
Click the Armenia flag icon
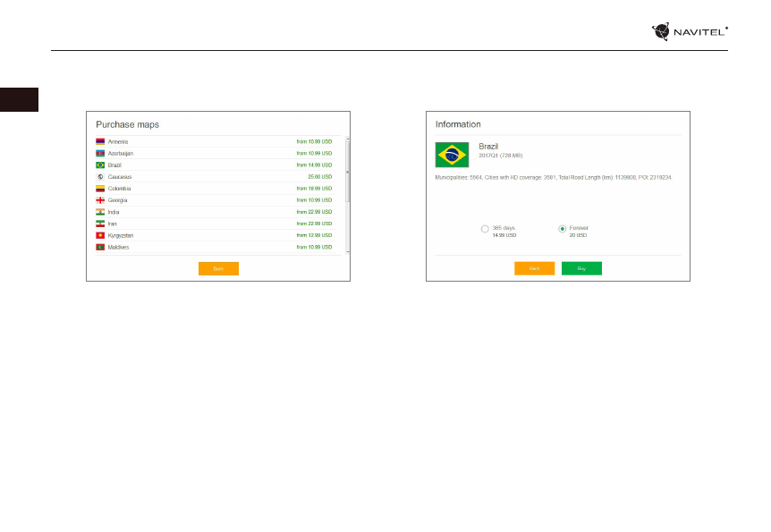tap(100, 142)
